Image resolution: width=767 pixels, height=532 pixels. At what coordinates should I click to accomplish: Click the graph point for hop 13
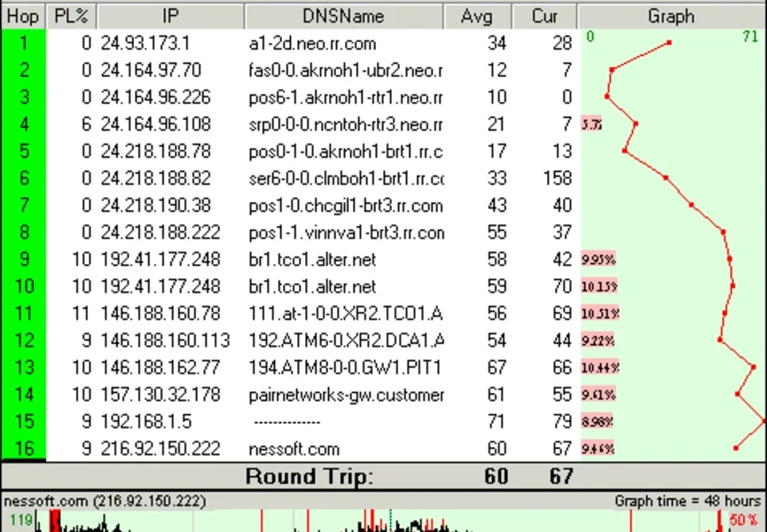tap(754, 367)
